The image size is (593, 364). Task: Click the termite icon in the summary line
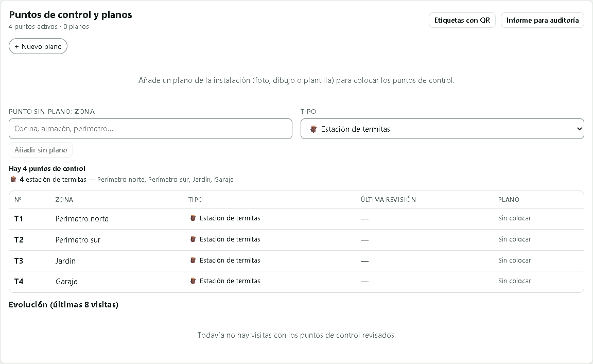[13, 179]
